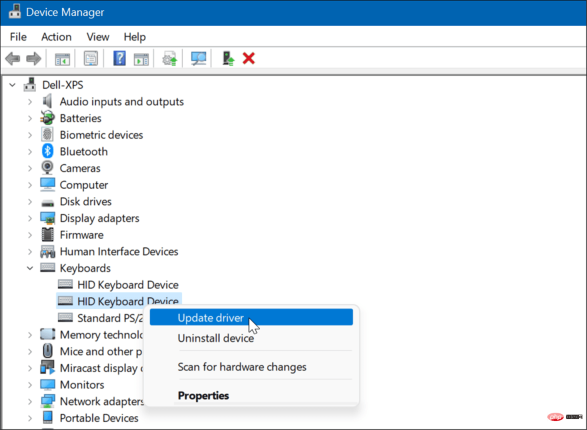Choose Scan for hardware changes in context menu

coord(251,367)
